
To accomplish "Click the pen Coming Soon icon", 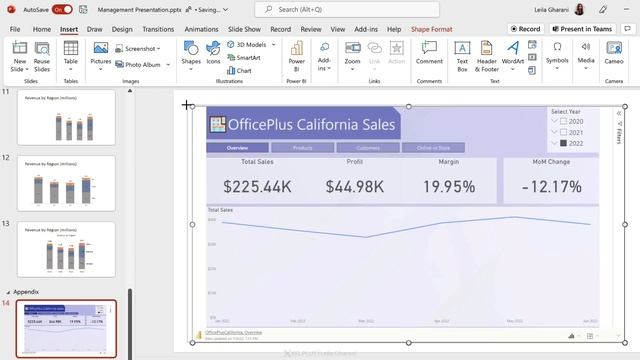I will click(x=603, y=9).
